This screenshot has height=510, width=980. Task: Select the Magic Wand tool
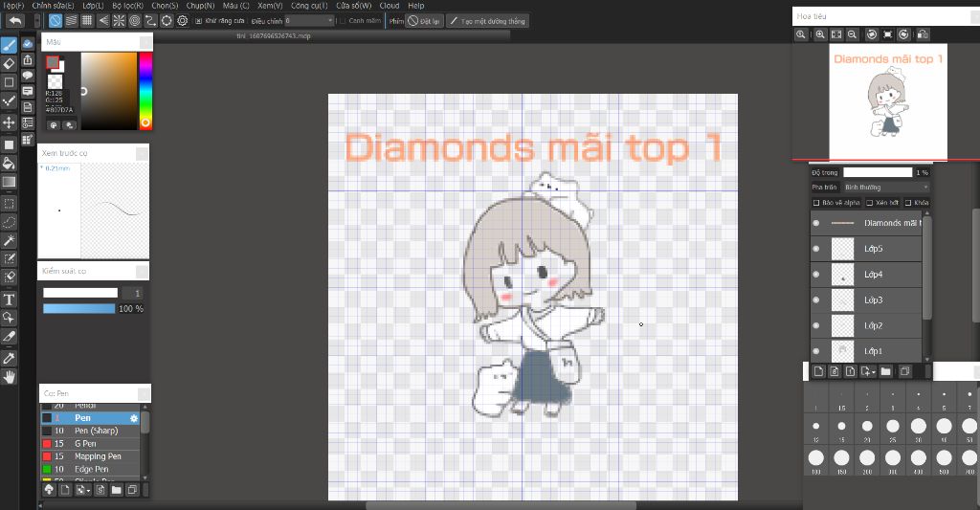click(9, 240)
